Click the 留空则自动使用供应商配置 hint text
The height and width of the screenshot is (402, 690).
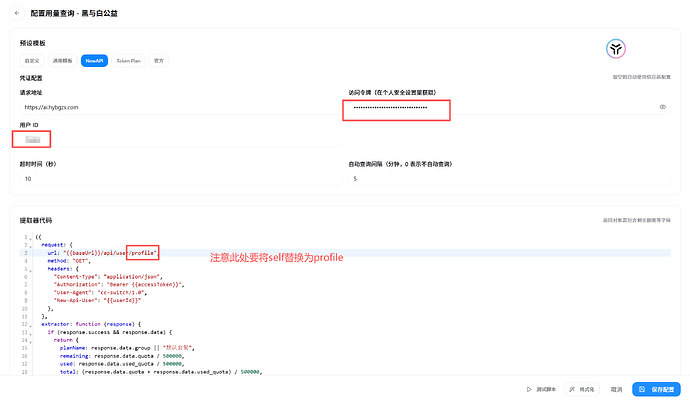coord(642,77)
